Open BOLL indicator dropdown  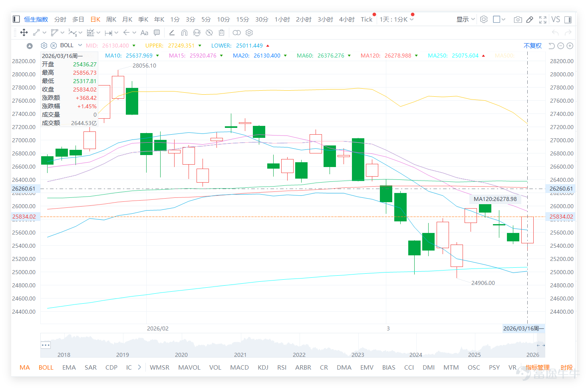[80, 45]
